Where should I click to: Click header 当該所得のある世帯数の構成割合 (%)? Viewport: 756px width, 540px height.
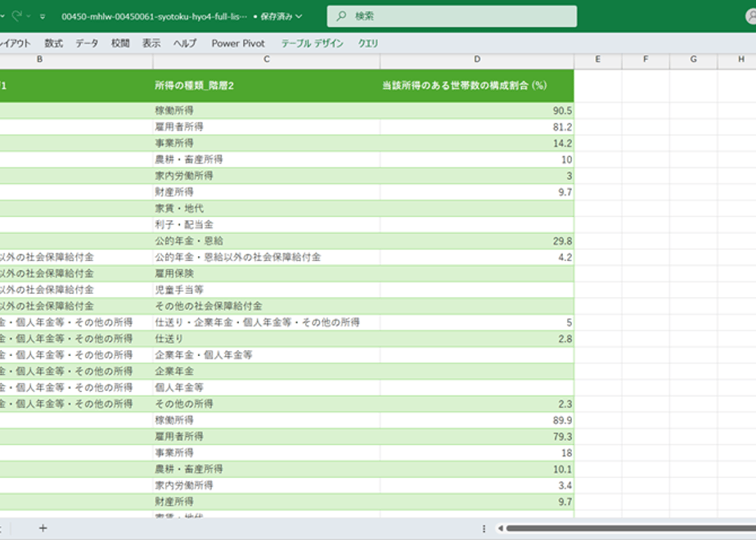[477, 86]
